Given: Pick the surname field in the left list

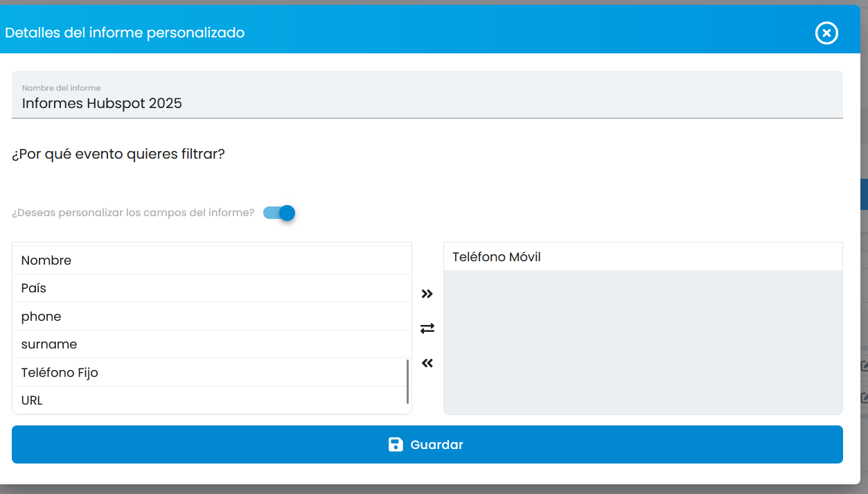Looking at the screenshot, I should coord(49,344).
